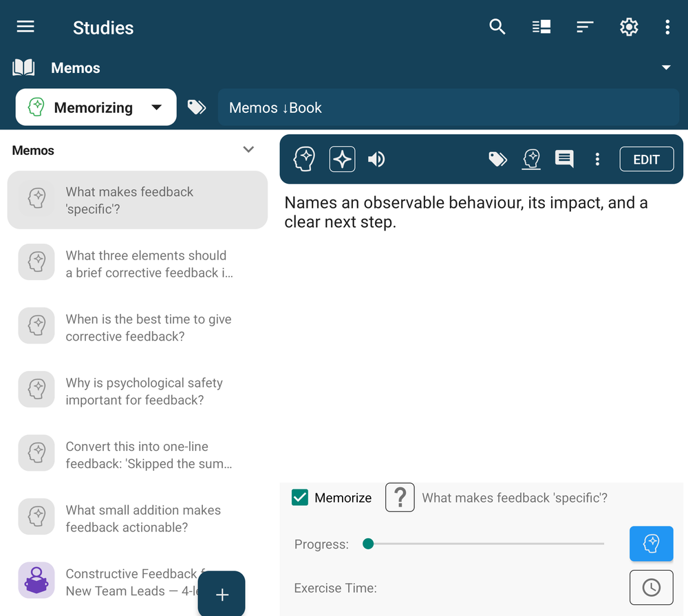Click the blue memorize exercise button
Screen dimensions: 688x616
(651, 544)
